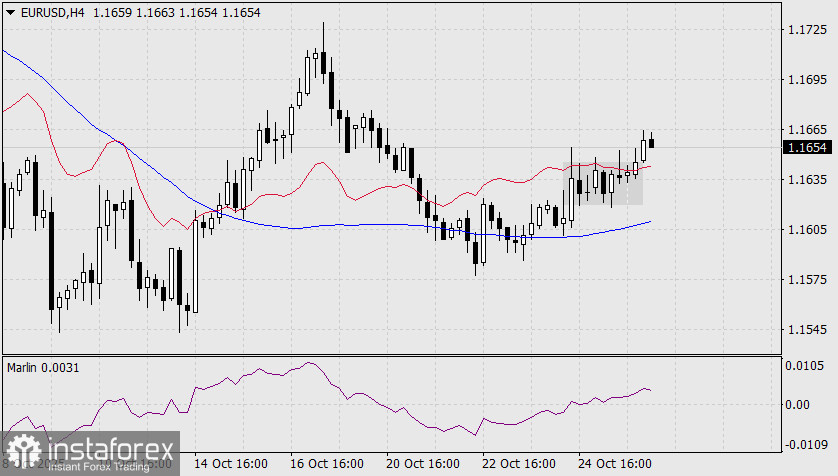Click the current price label 1.1654

[x=808, y=147]
